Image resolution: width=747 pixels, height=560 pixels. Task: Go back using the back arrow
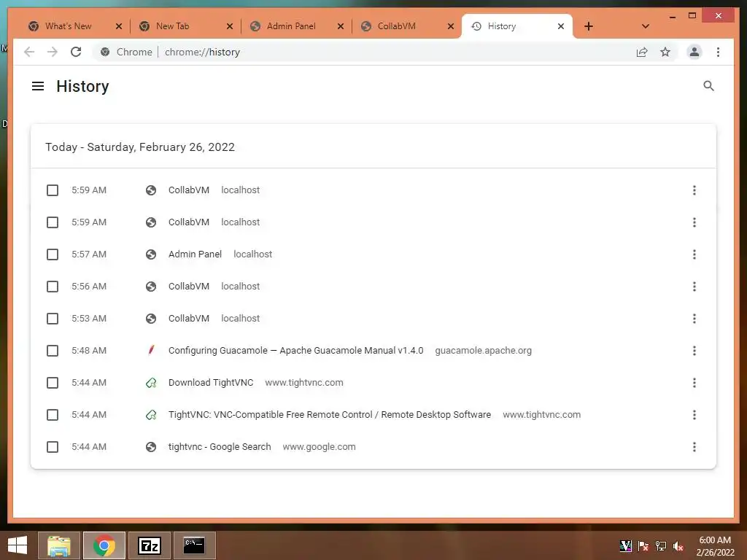point(29,52)
